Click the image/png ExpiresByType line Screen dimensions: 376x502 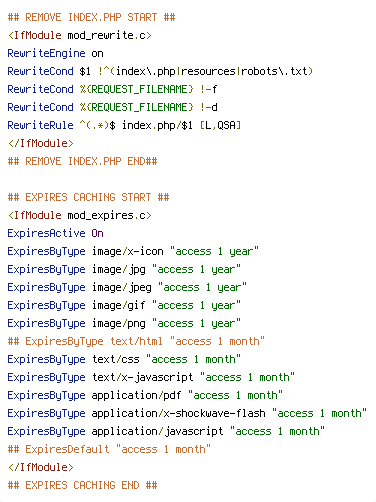point(124,323)
